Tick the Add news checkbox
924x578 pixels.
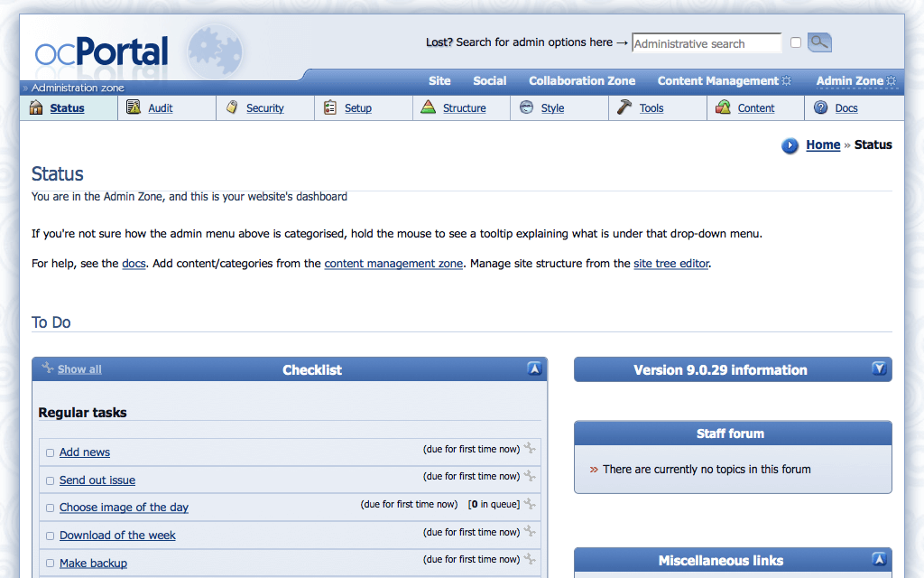pos(51,452)
